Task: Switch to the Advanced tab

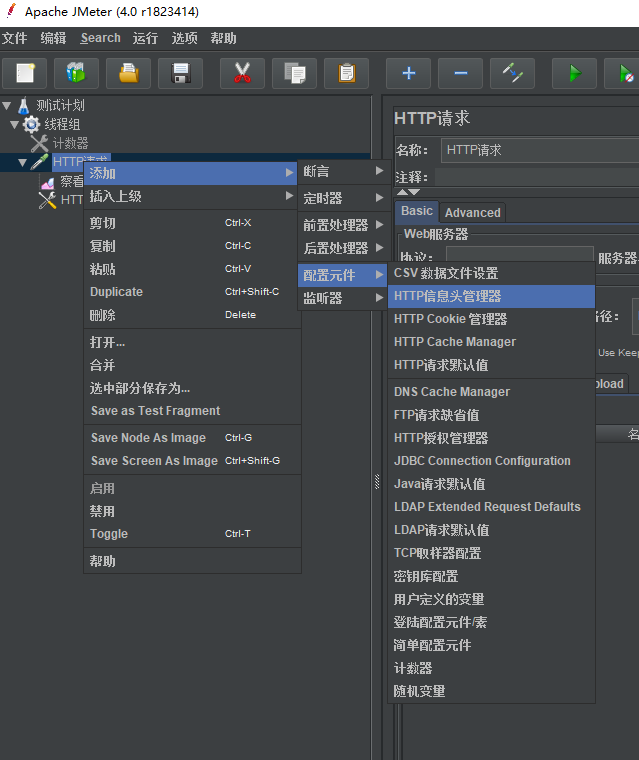Action: [473, 213]
